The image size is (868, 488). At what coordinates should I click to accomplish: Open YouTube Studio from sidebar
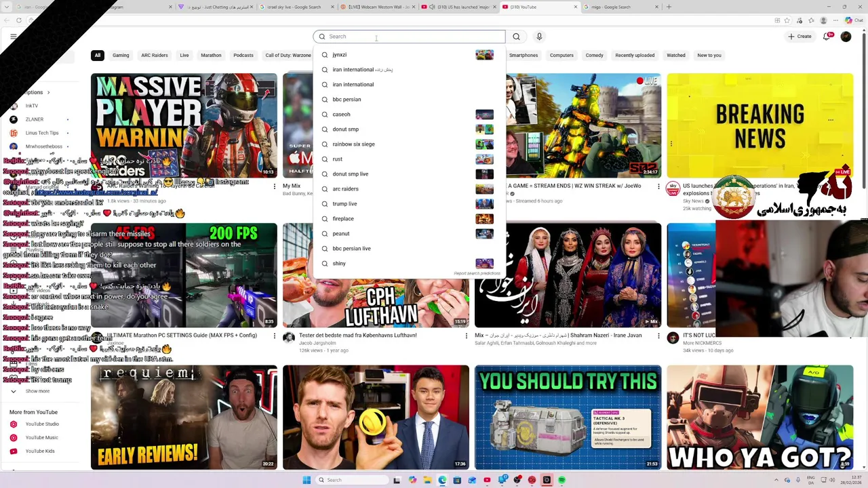coord(42,424)
